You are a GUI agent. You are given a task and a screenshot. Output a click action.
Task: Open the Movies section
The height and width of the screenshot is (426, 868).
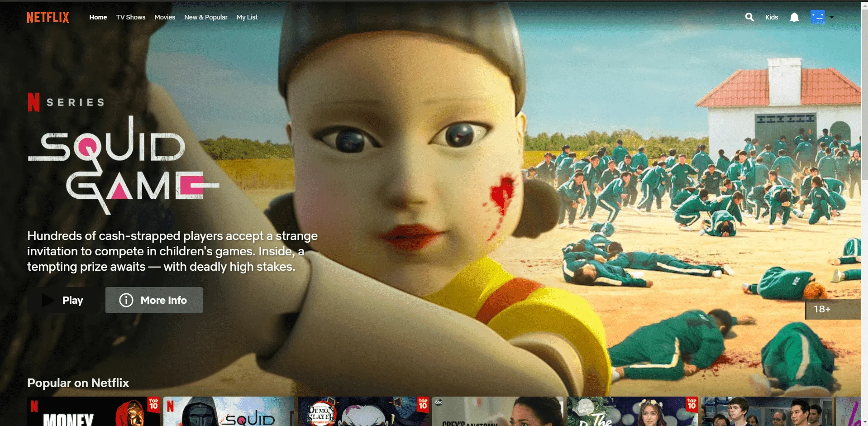coord(165,17)
